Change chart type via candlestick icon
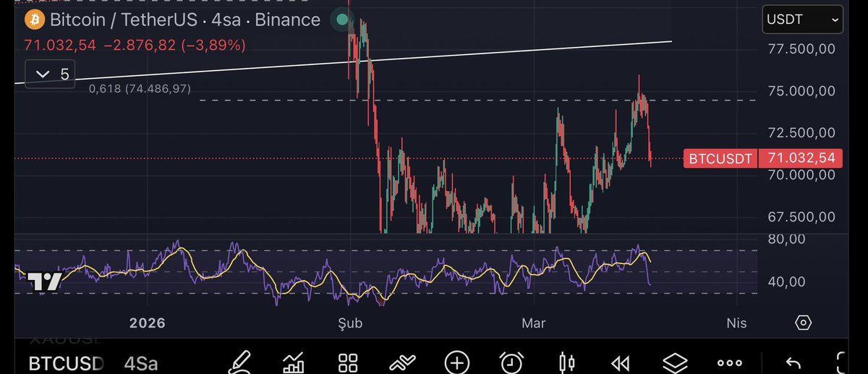Image resolution: width=868 pixels, height=374 pixels. click(566, 362)
